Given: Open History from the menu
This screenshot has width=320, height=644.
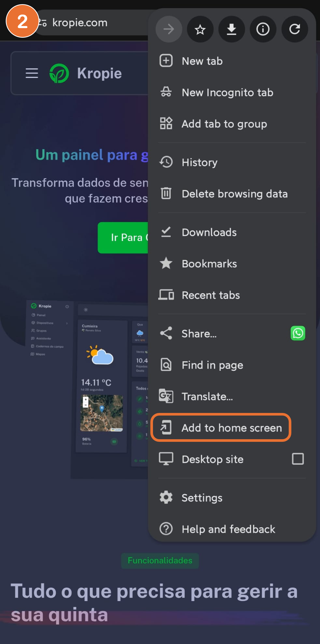Looking at the screenshot, I should click(199, 162).
